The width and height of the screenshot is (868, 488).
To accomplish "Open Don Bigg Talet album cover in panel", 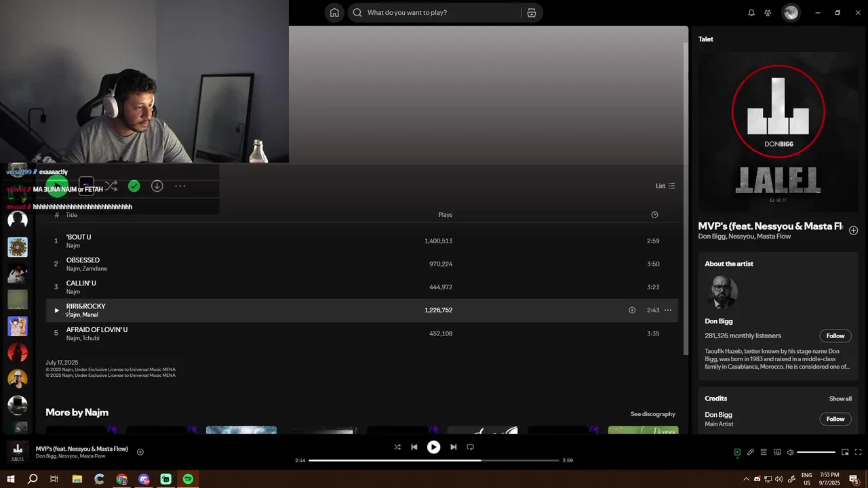I will point(778,133).
